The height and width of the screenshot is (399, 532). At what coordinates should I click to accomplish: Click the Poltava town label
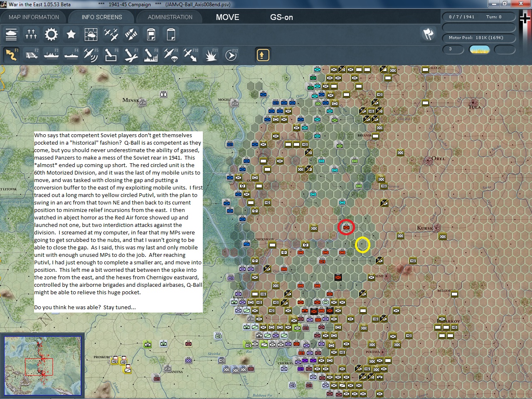coord(373,352)
